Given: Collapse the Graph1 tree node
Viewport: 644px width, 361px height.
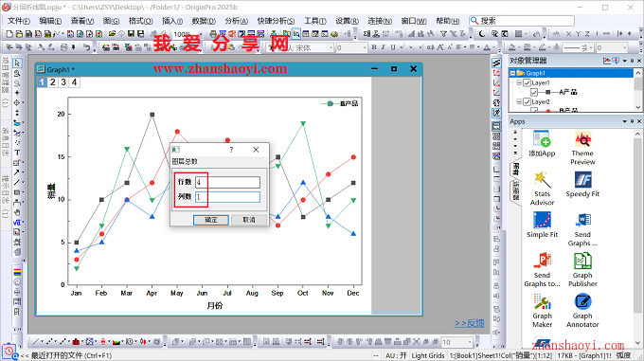Looking at the screenshot, I should point(512,73).
